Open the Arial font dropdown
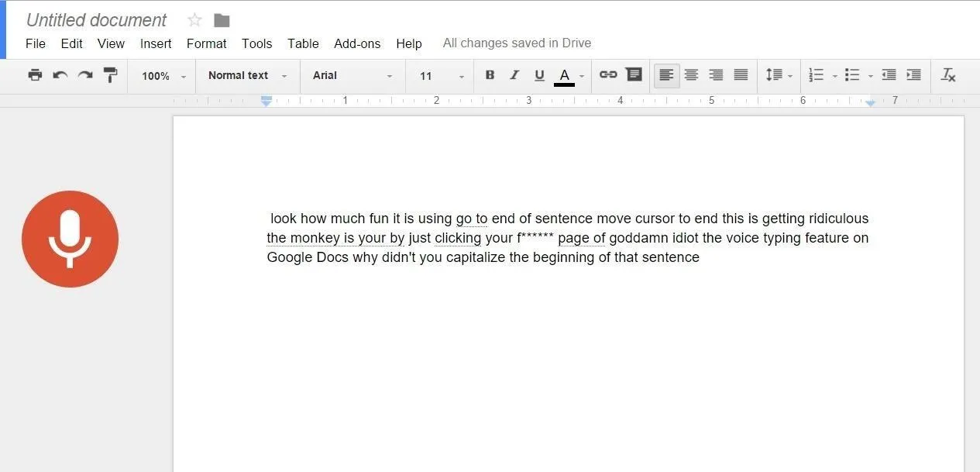This screenshot has width=980, height=472. [352, 75]
